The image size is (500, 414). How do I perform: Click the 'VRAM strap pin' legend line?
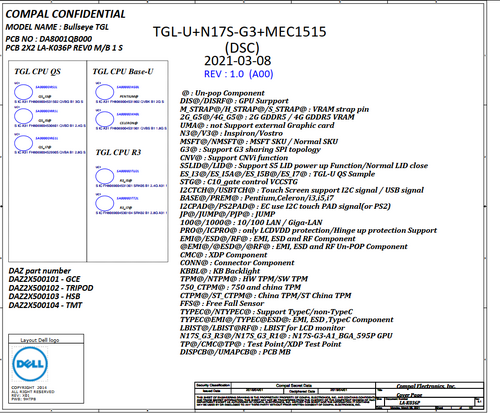[x=274, y=109]
